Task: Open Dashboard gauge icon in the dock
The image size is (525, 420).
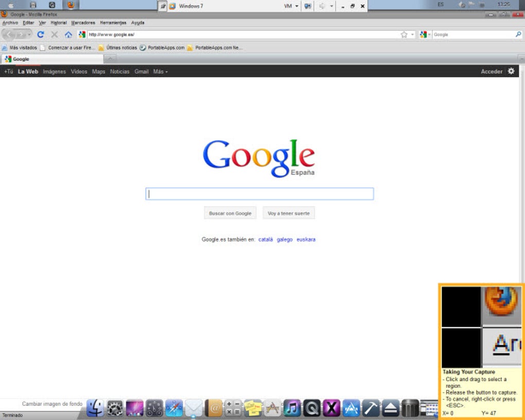Action: click(x=154, y=408)
